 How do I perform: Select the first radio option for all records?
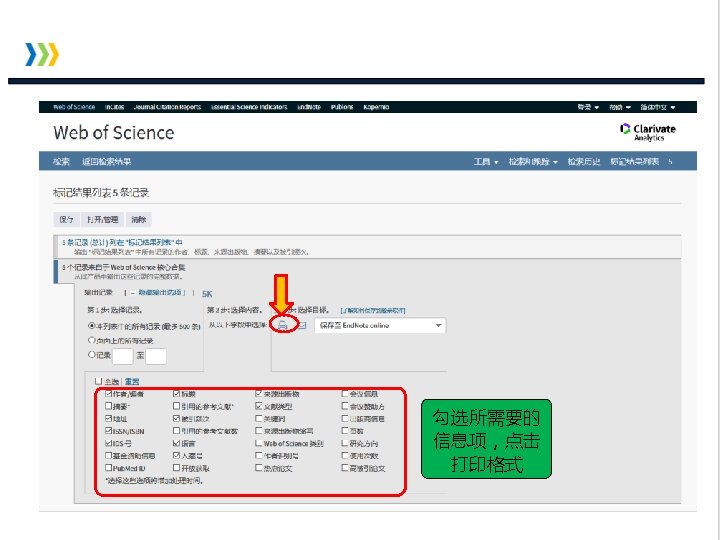[x=91, y=326]
